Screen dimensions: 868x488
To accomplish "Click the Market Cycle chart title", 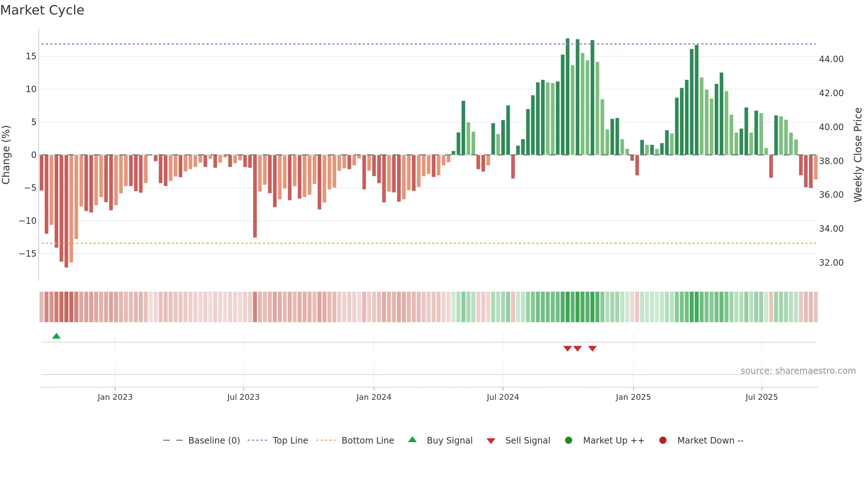I will pyautogui.click(x=42, y=10).
